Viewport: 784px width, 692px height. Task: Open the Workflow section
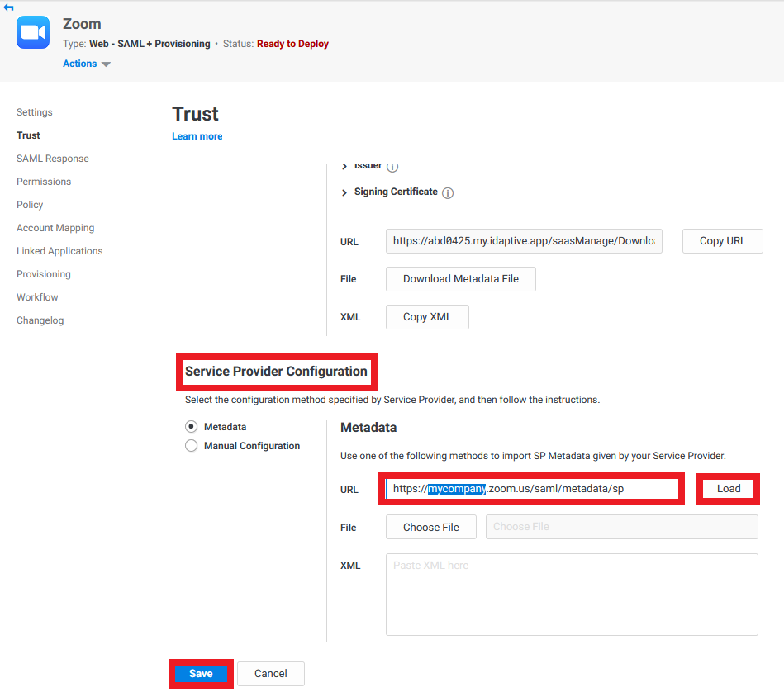coord(37,297)
